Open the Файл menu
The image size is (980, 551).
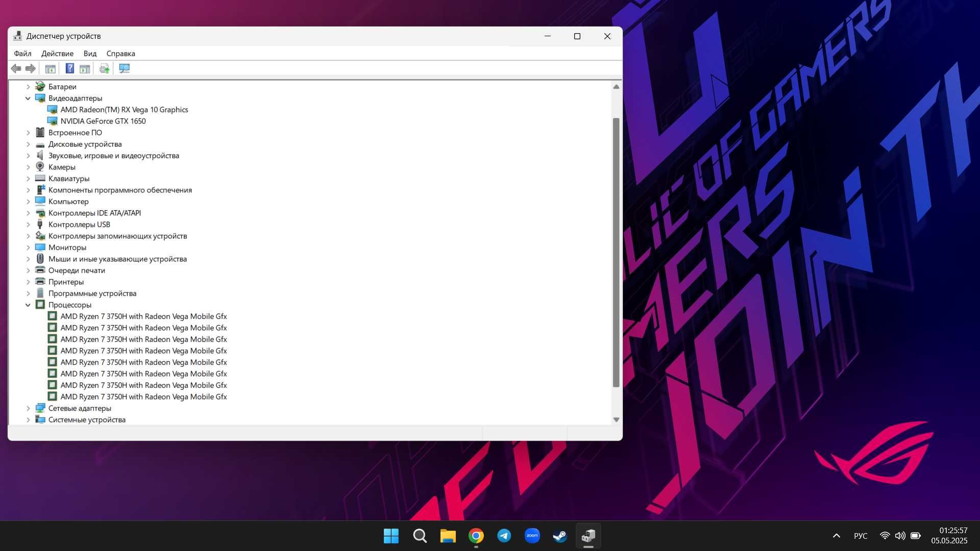pos(22,54)
